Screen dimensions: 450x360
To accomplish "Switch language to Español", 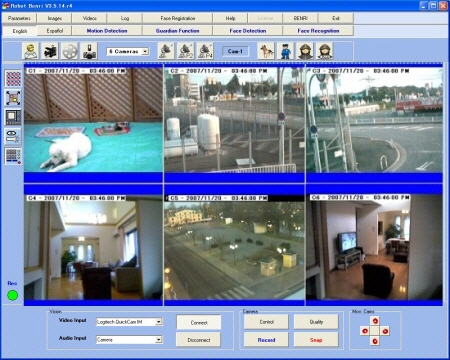I will pos(55,31).
